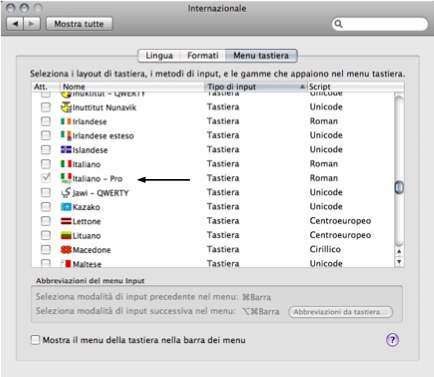Click the Mostra tutte button

tap(79, 24)
